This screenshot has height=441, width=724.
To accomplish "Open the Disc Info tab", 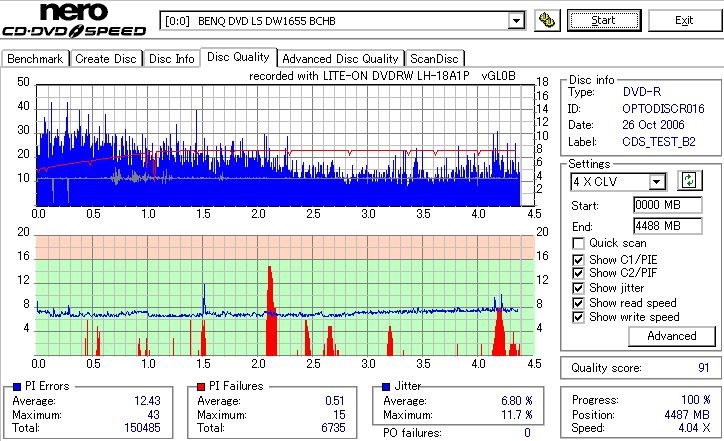I will point(172,59).
